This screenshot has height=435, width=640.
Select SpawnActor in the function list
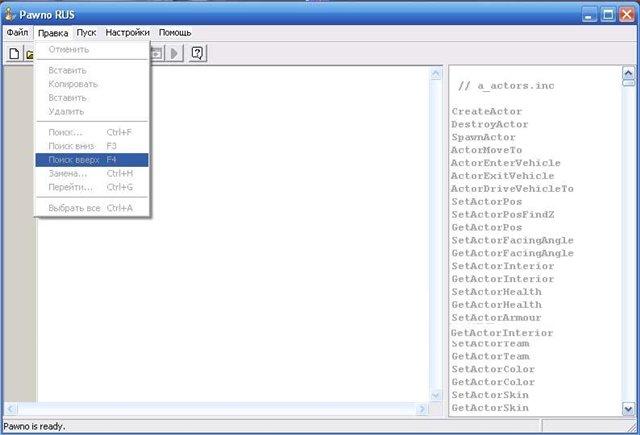[484, 137]
